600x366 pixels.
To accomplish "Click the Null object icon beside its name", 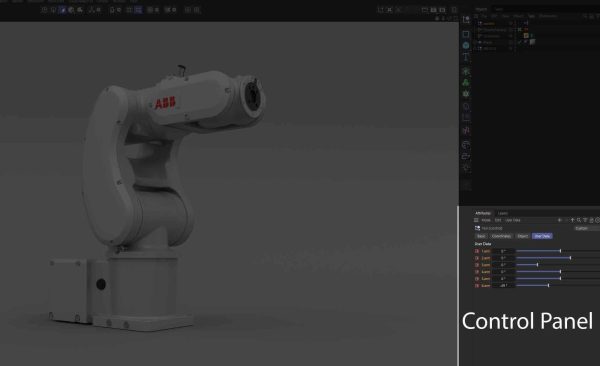I will pos(477,228).
